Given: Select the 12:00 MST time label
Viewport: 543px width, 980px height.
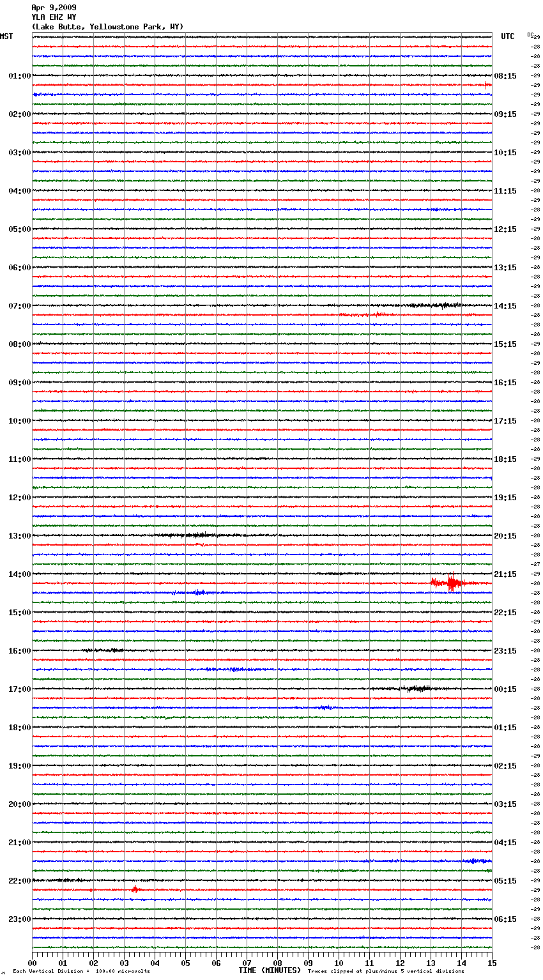Looking at the screenshot, I should [20, 498].
